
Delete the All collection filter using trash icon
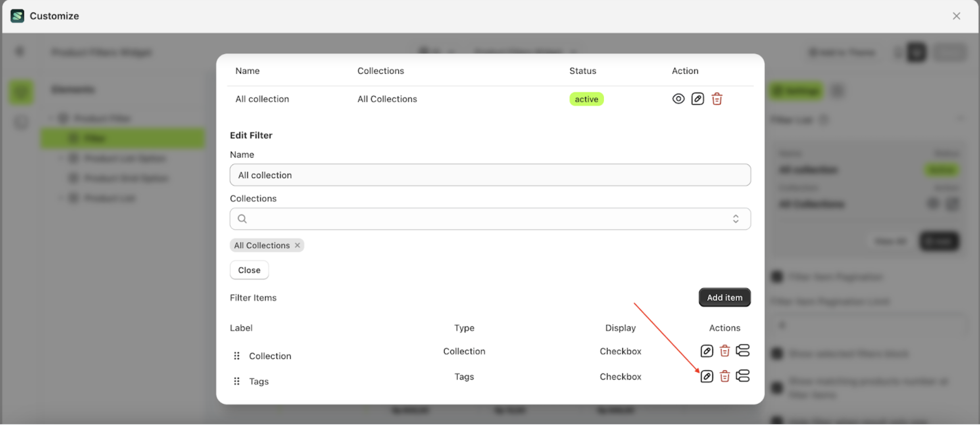click(717, 99)
